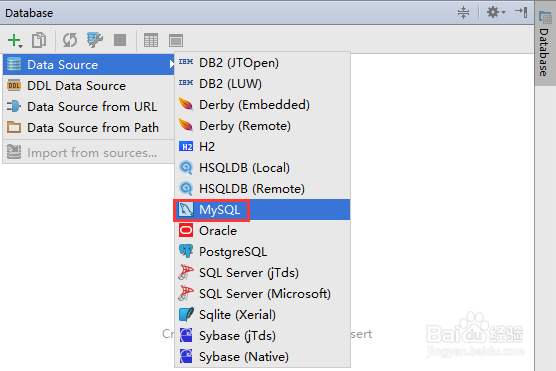This screenshot has width=556, height=371.
Task: Click the Stop square icon
Action: (120, 40)
